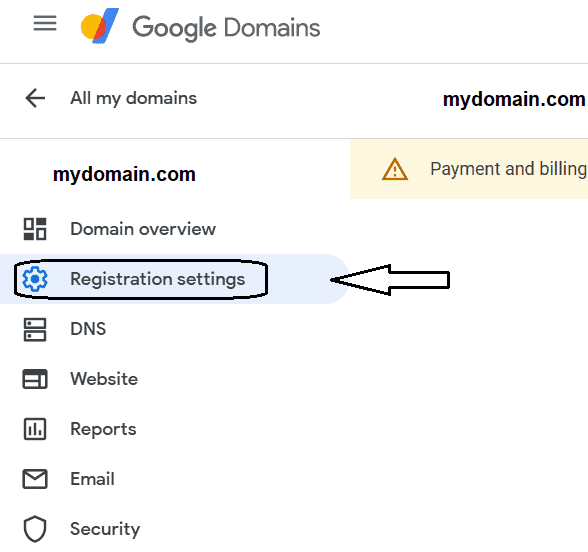Open the Security section
Screen dimensions: 588x552
(105, 529)
